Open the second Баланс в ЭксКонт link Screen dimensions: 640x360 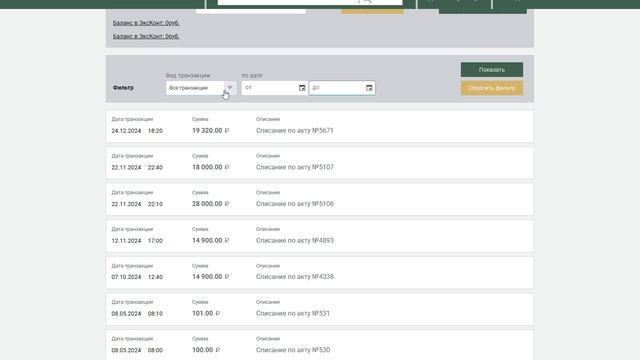pyautogui.click(x=146, y=36)
